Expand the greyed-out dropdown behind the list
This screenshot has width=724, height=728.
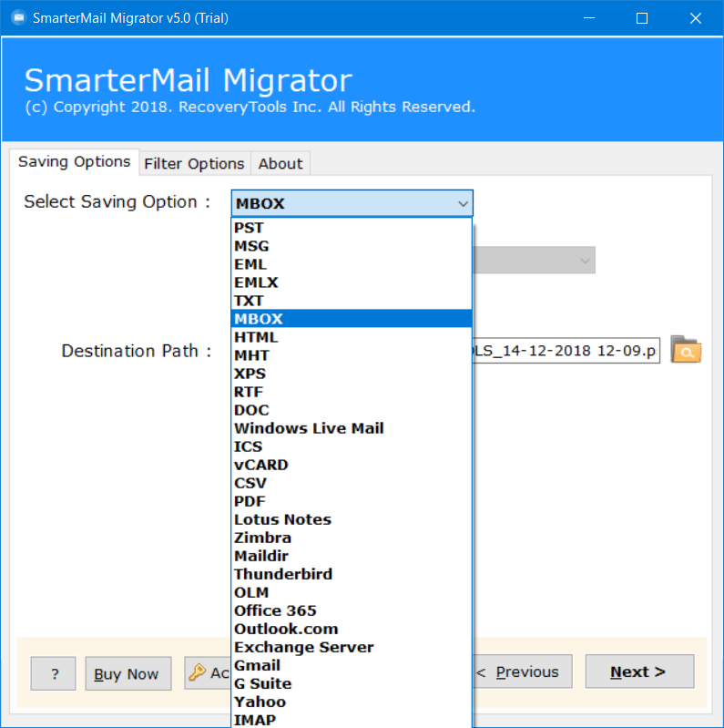pyautogui.click(x=534, y=260)
